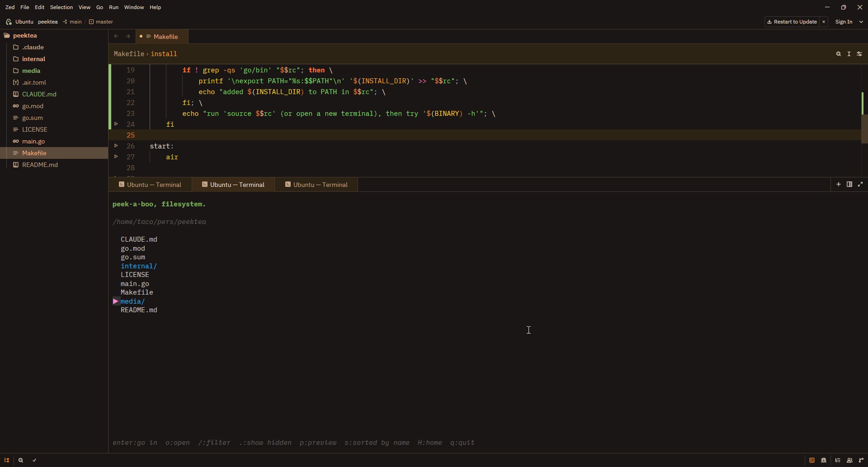Show diagnostics checkmark in status bar
Screen dimensions: 868x467
[34, 460]
